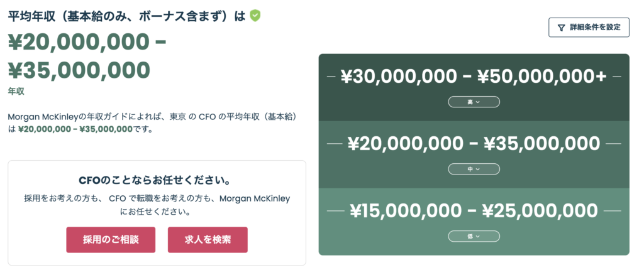Screen dimensions: 644x275
Task: Expand the 中 salary level dropdown
Action: click(x=474, y=169)
